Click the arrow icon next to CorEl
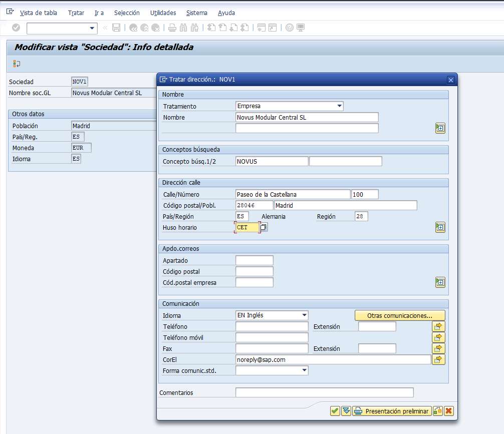The image size is (504, 434). click(x=438, y=360)
